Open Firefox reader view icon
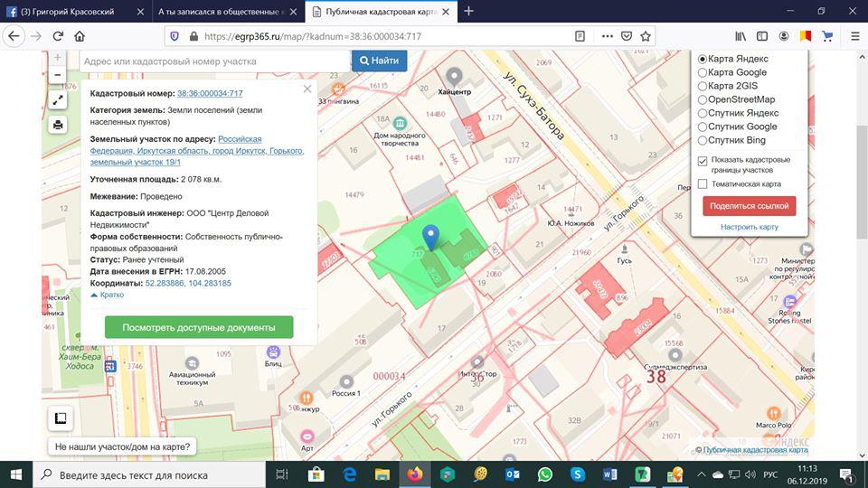The height and width of the screenshot is (488, 868). [x=580, y=36]
